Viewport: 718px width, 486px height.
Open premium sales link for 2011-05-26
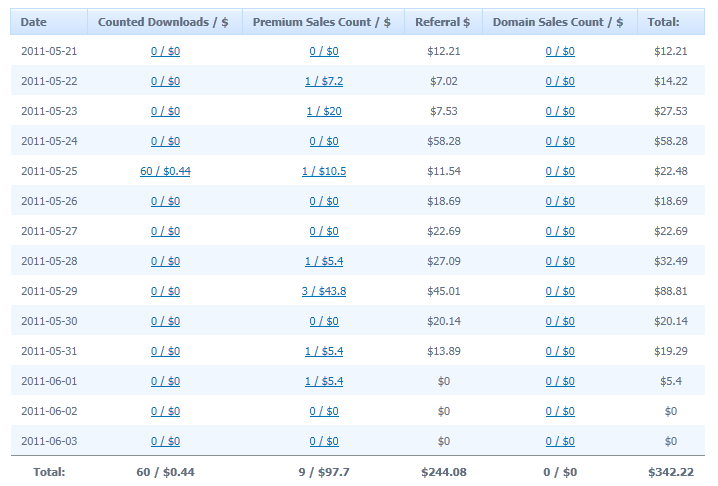324,202
